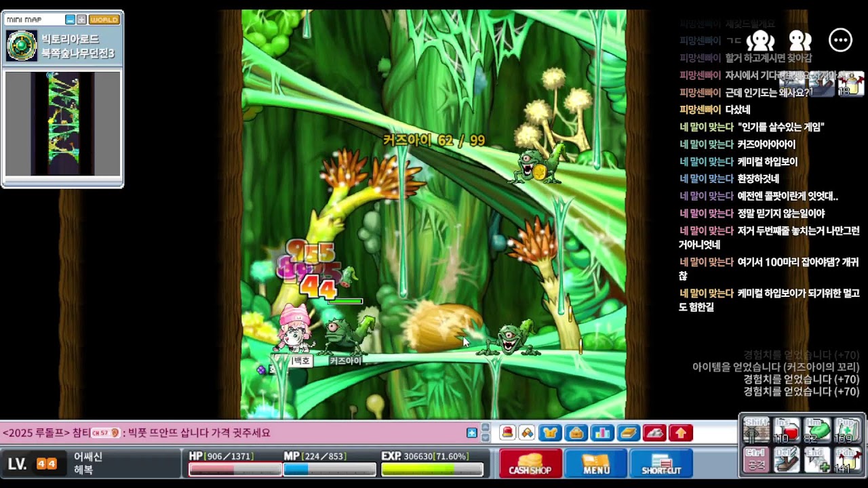The height and width of the screenshot is (488, 868).
Task: Open the red quick bar icon with grey blocks
Action: click(654, 433)
